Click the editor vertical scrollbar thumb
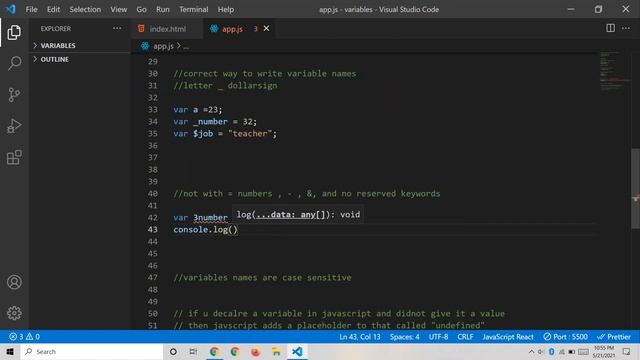 635,189
